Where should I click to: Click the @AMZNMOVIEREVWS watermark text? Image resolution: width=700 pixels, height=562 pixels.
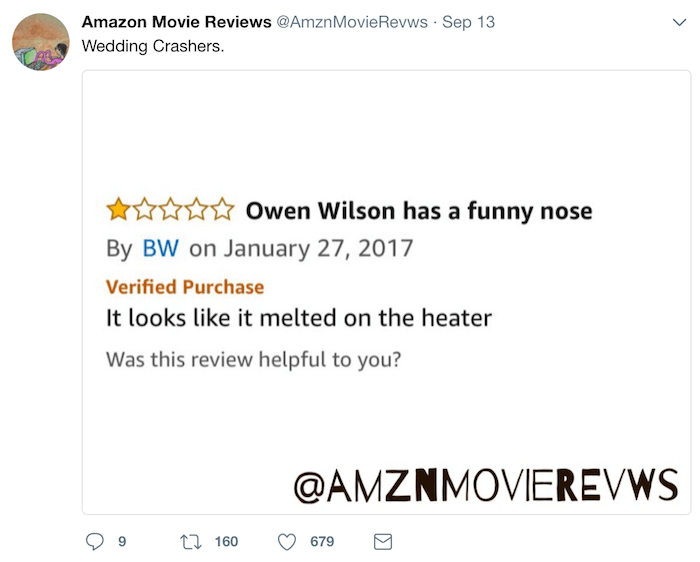(x=486, y=485)
